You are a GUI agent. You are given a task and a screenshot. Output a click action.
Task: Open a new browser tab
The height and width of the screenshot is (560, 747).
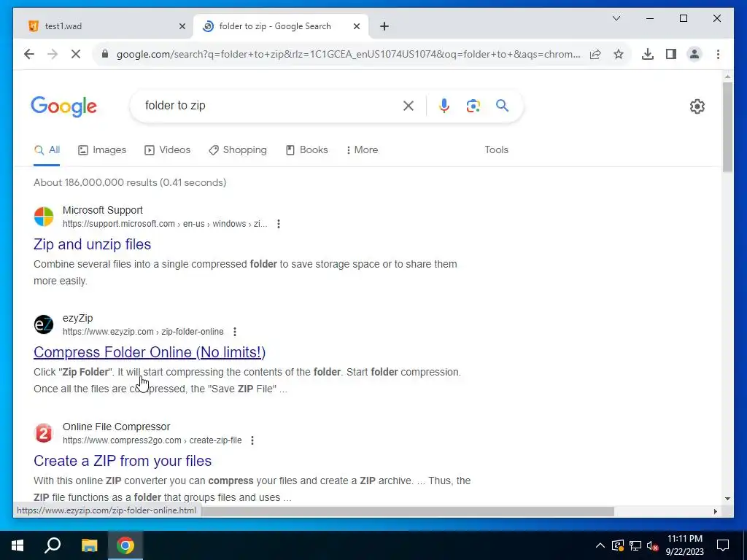(x=384, y=26)
